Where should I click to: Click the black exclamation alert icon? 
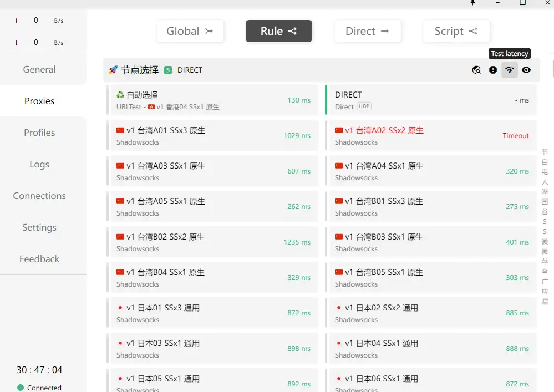[x=493, y=70]
